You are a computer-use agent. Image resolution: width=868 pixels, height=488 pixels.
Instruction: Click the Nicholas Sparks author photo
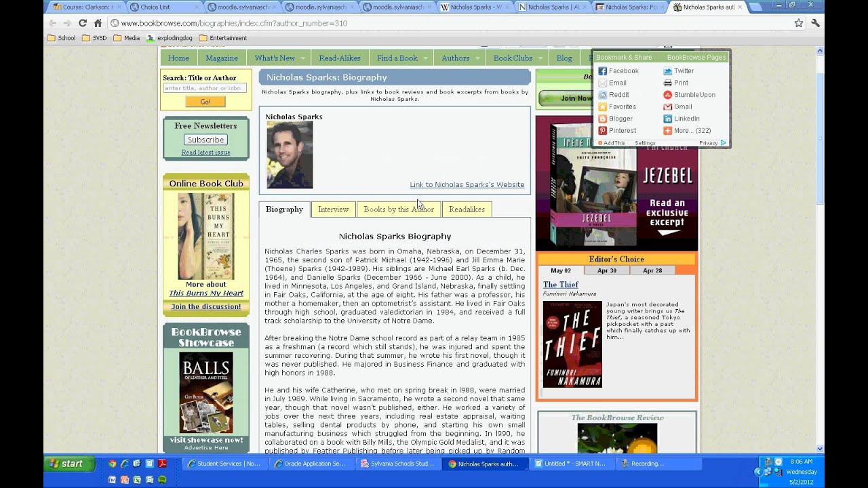coord(290,155)
